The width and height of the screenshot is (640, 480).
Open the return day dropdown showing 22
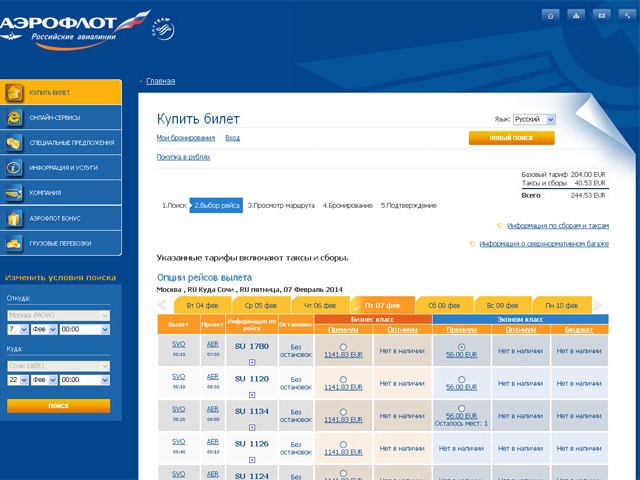pyautogui.click(x=17, y=380)
